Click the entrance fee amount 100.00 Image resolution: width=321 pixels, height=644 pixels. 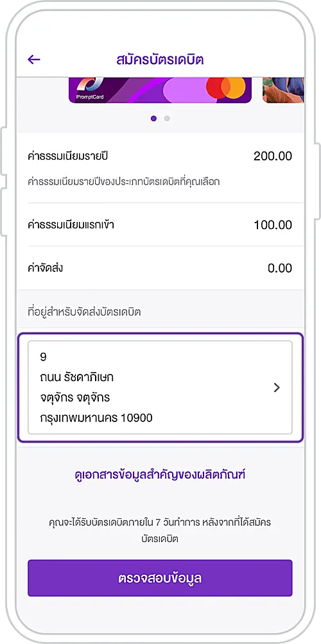coord(273,225)
